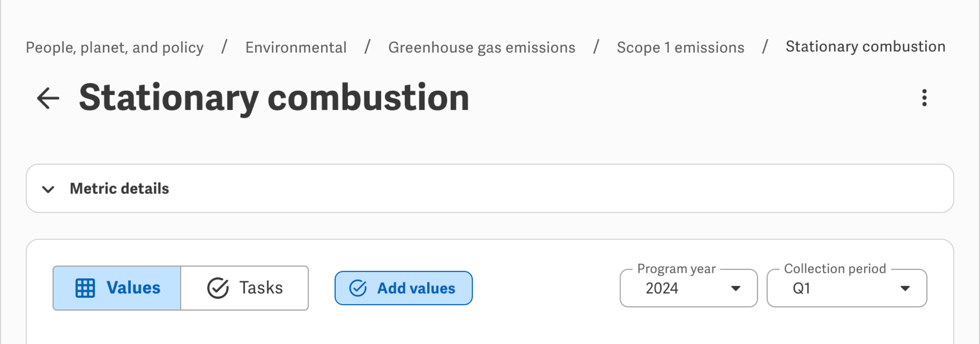Go to People, planet, and policy breadcrumb
Screen dimensions: 980x344
coord(114,48)
